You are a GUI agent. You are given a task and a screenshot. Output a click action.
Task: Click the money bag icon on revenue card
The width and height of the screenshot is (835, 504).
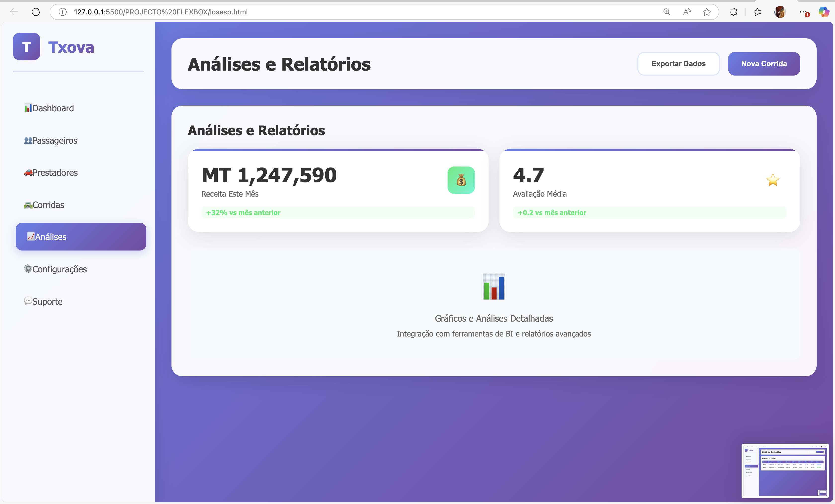click(x=461, y=180)
